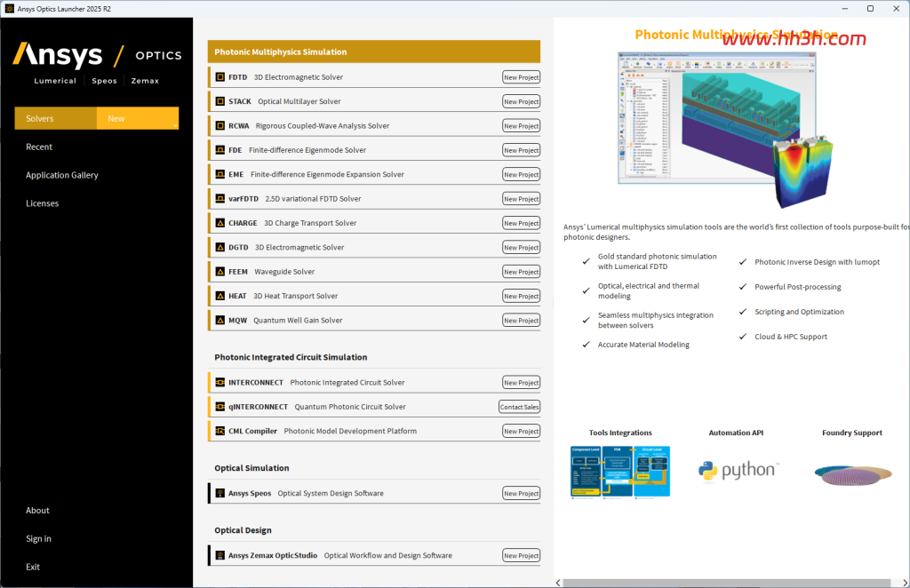
Task: Click the CHARGE solver icon
Action: (220, 223)
